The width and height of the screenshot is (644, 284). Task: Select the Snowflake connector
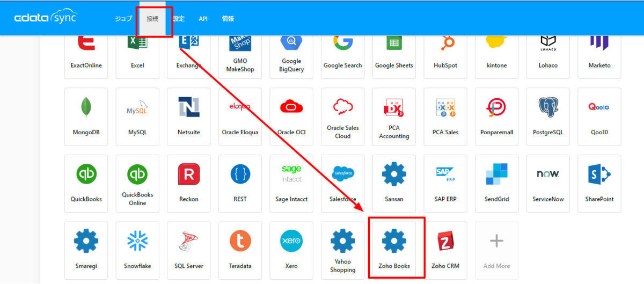(x=137, y=250)
